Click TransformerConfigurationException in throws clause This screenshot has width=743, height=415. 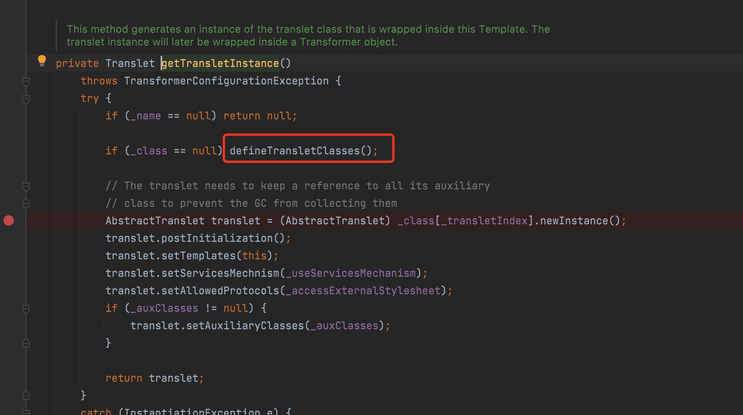click(x=226, y=81)
